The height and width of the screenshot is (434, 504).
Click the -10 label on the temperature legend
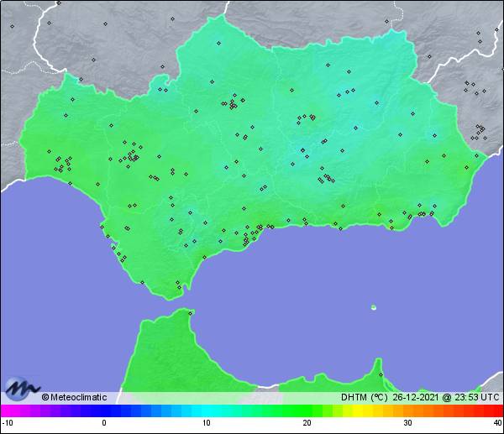click(x=8, y=423)
